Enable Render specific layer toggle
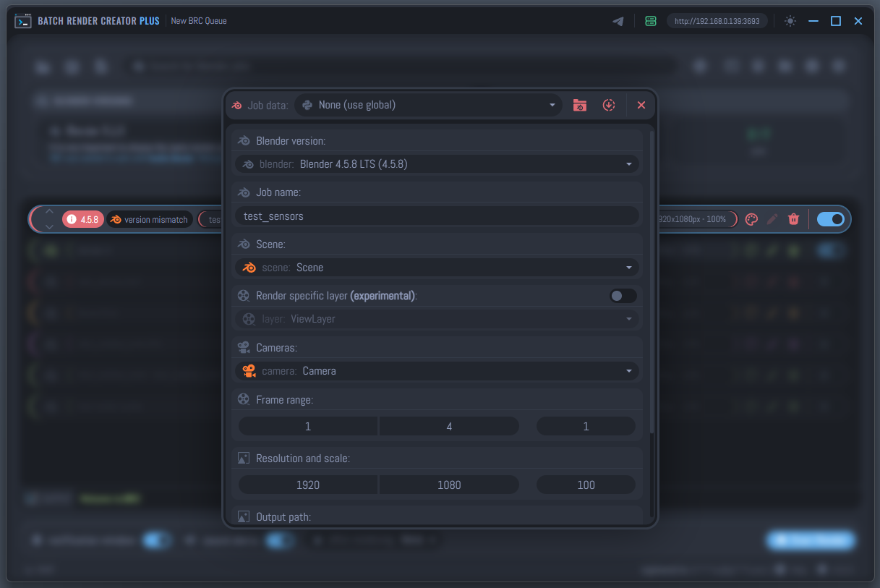 (x=623, y=296)
